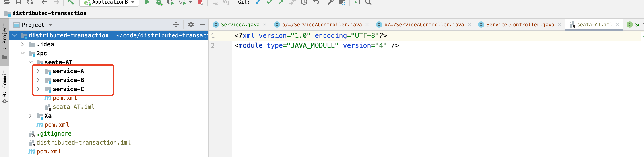
Task: Close the b/.../ServiceAController.java tab
Action: coord(469,25)
